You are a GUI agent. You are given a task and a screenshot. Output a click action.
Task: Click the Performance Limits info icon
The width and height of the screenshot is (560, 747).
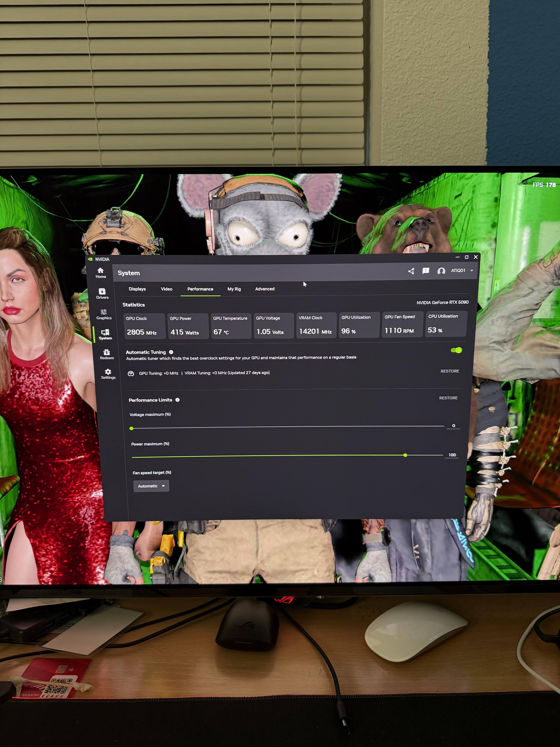[178, 400]
